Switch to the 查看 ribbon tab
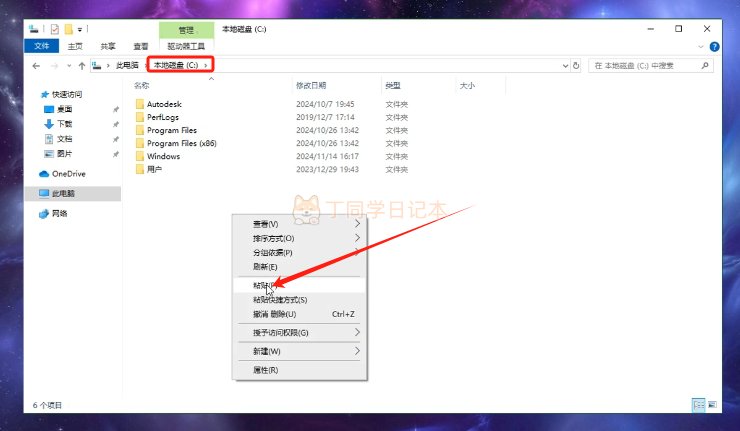This screenshot has width=740, height=431. click(141, 46)
